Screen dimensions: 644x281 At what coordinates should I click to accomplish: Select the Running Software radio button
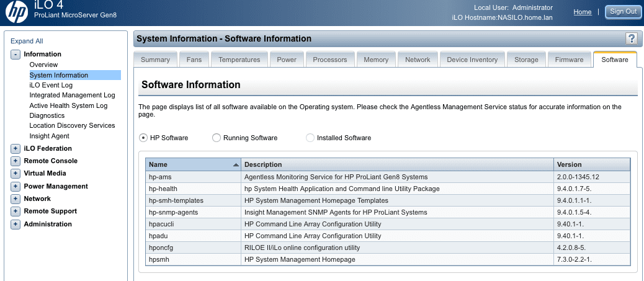217,138
